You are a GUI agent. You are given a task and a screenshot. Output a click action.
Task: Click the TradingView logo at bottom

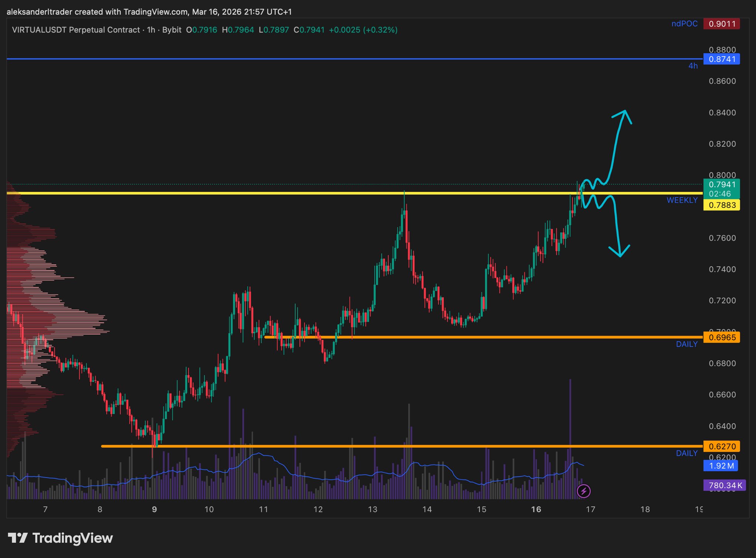pos(60,538)
